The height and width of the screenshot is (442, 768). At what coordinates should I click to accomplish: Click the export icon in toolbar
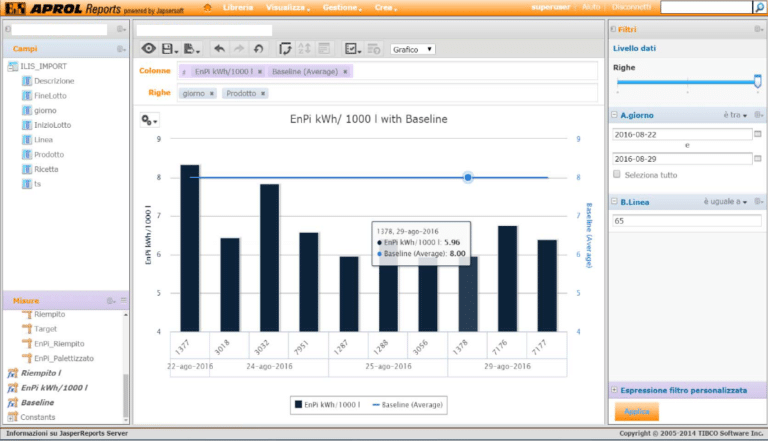click(x=190, y=48)
